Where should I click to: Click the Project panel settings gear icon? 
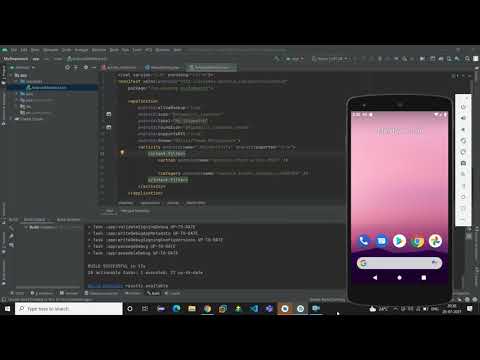pos(86,67)
